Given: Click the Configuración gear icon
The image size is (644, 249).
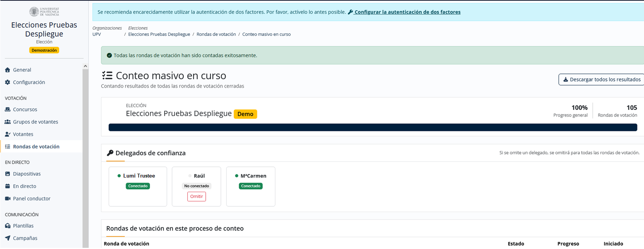Looking at the screenshot, I should (x=7, y=82).
